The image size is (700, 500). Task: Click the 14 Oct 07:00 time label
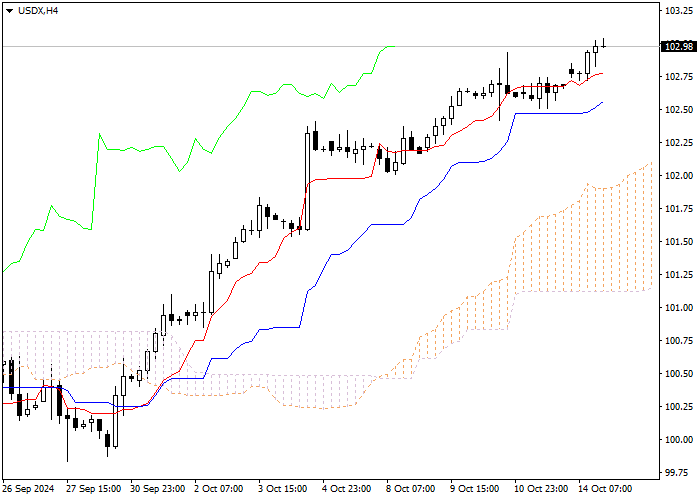[606, 489]
